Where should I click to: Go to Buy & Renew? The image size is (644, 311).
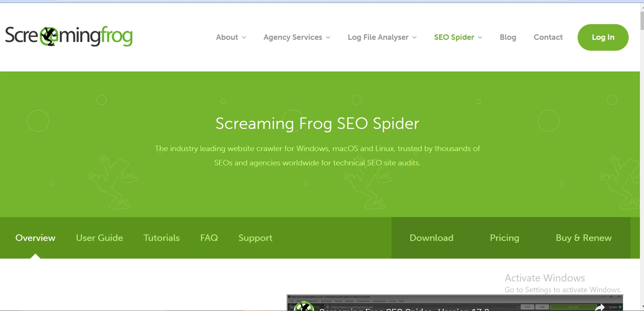coord(584,238)
